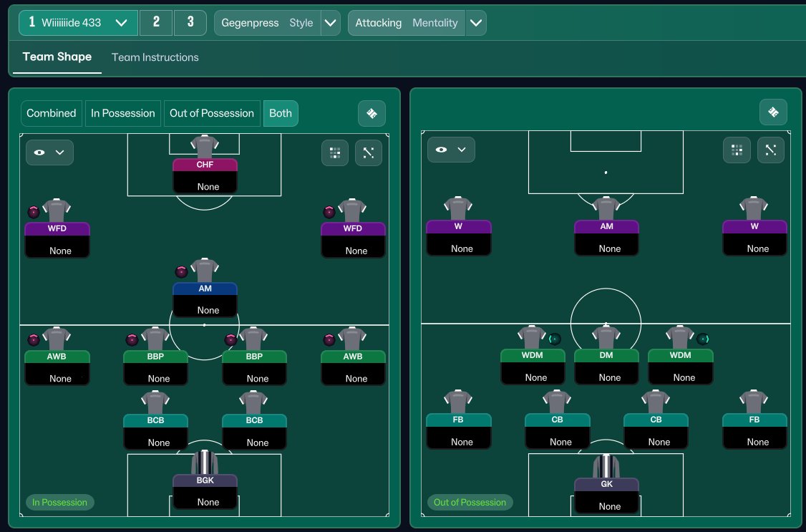Open the Team Shape tab

(57, 57)
